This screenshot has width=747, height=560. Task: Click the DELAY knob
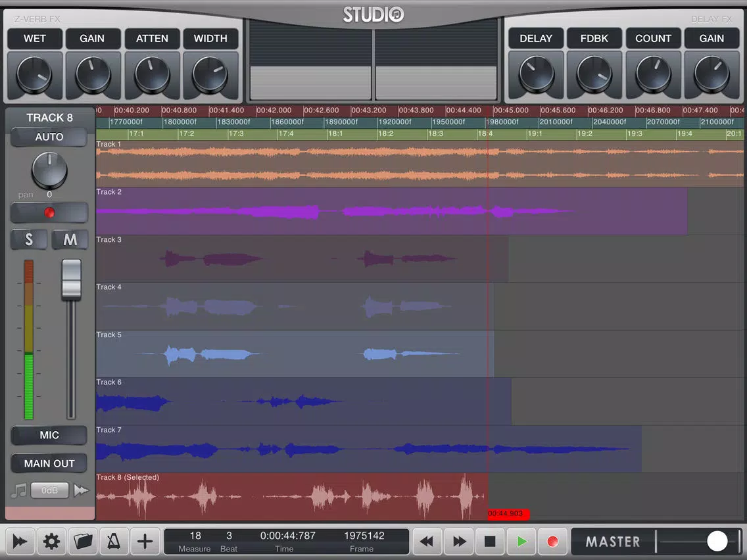pos(537,75)
